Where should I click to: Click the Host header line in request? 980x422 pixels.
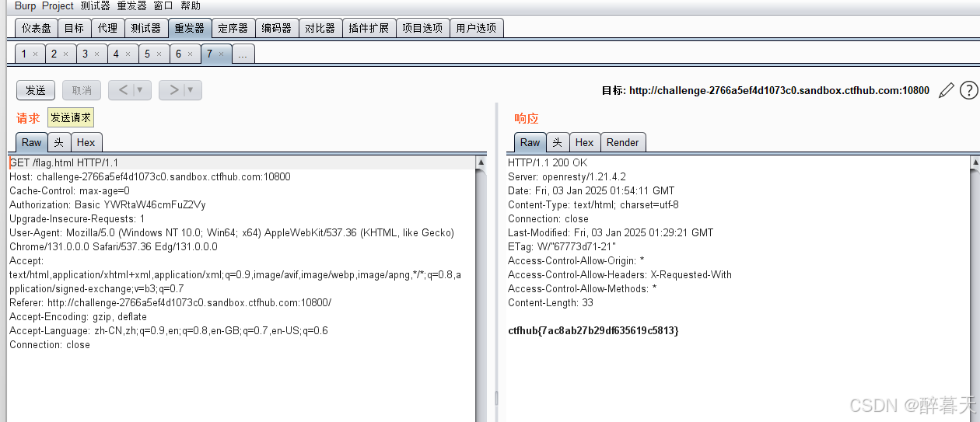[x=150, y=176]
